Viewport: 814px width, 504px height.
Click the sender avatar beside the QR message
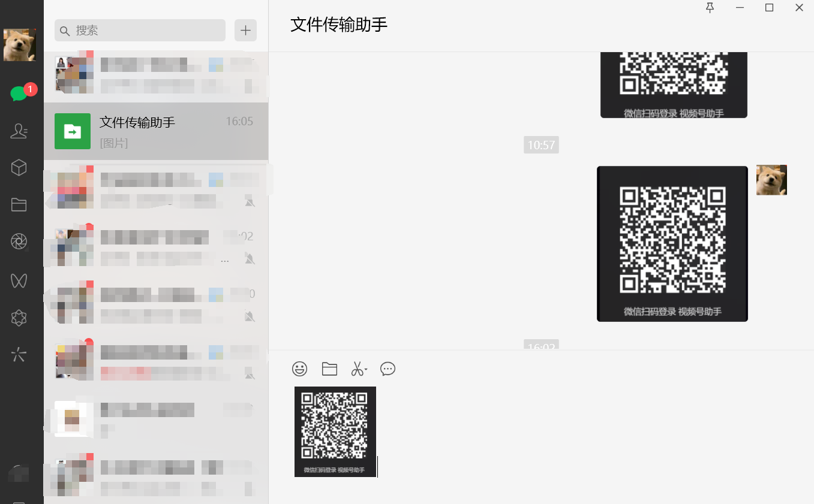(x=771, y=180)
